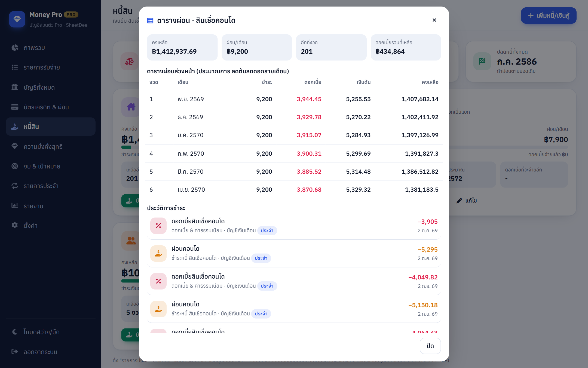Image resolution: width=588 pixels, height=368 pixels.
Task: Click the percent icon of the −3,905 interest entry
Action: pyautogui.click(x=158, y=226)
